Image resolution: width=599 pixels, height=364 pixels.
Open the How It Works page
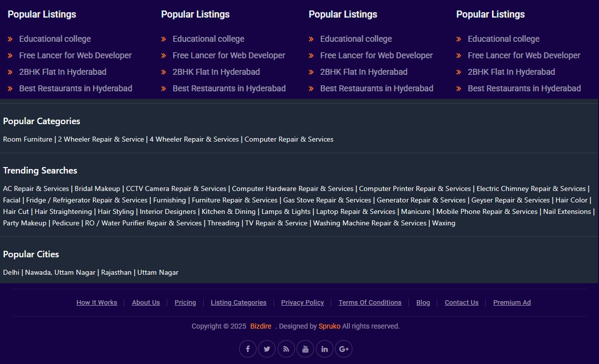tap(97, 303)
